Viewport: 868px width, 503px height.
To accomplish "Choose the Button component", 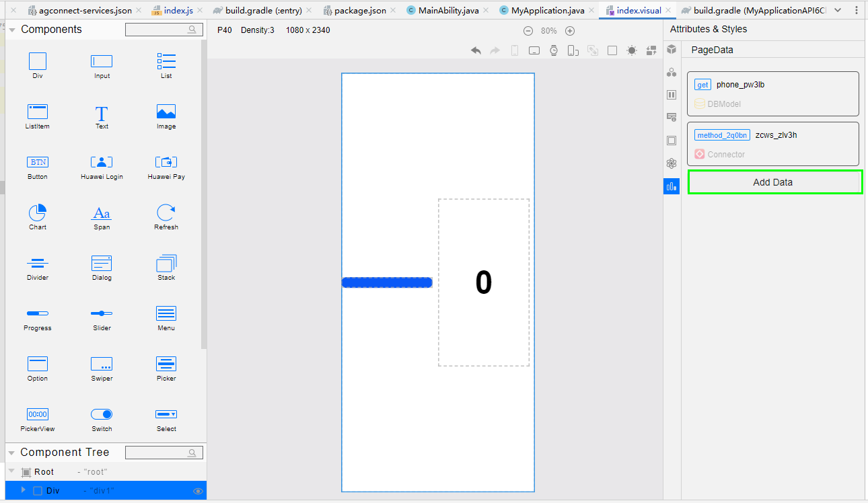I will [x=38, y=167].
